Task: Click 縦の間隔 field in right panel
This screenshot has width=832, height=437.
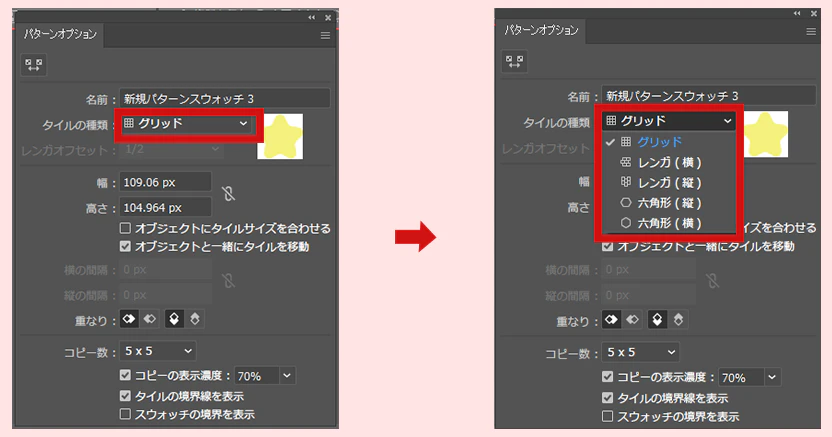Action: coord(648,295)
